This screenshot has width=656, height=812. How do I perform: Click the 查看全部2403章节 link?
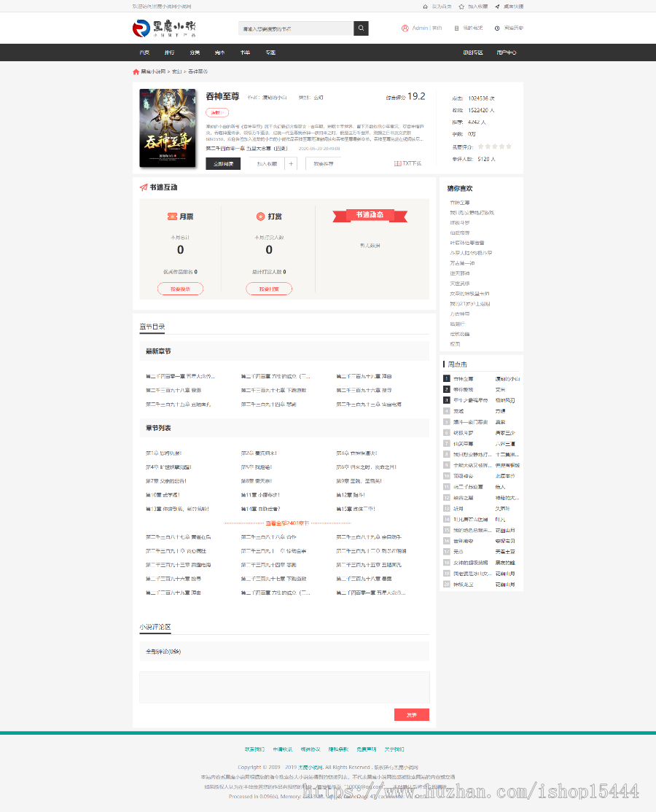coord(287,523)
